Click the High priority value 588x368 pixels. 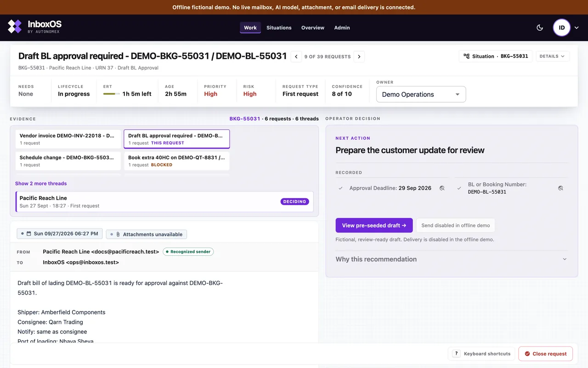pyautogui.click(x=211, y=94)
